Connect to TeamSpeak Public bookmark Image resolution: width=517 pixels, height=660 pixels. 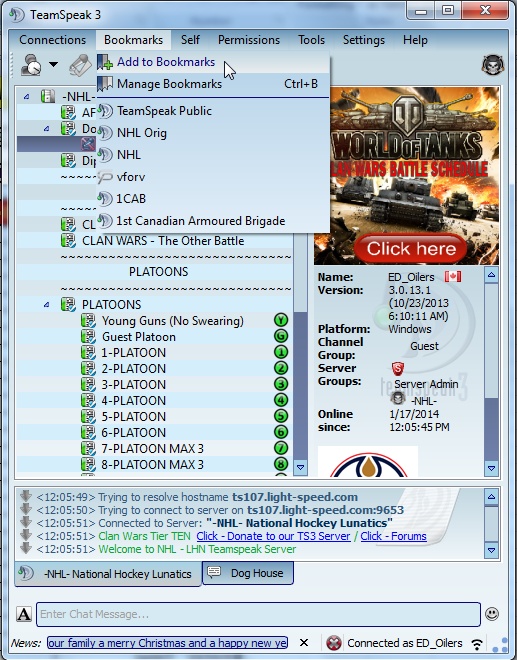coord(213,111)
